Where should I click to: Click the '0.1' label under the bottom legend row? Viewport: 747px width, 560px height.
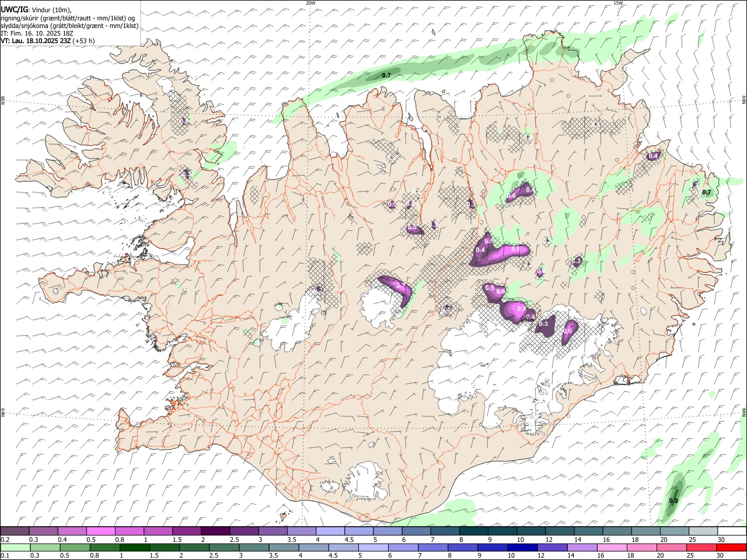4,556
